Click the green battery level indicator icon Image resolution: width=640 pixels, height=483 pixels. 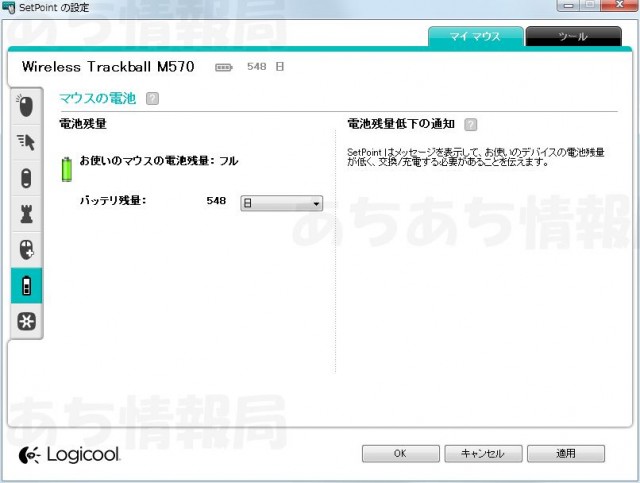[x=68, y=167]
